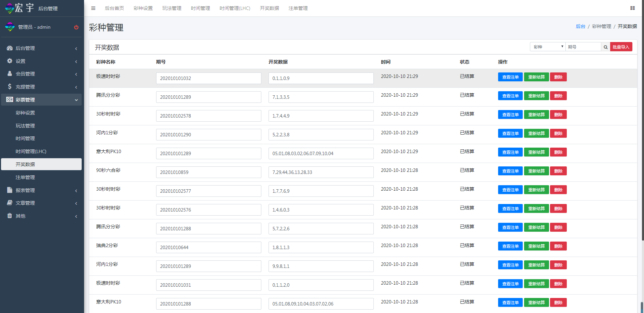Viewport: 644px width, 313px height.
Task: Click the 宏宇 logo in the header
Action: pyautogui.click(x=20, y=8)
